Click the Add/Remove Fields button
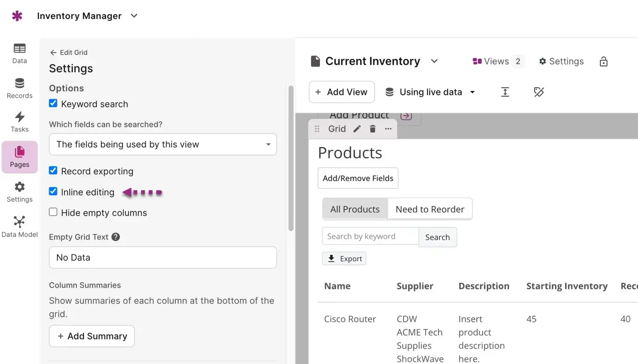 pos(357,178)
